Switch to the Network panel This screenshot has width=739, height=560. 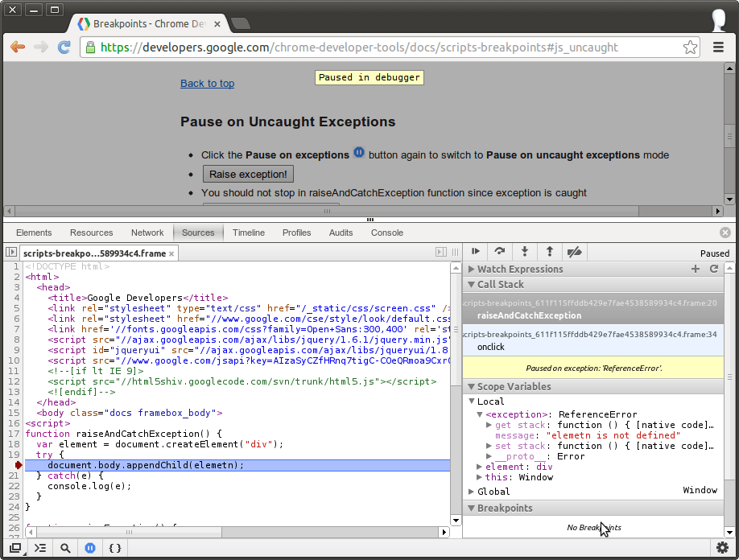point(147,233)
